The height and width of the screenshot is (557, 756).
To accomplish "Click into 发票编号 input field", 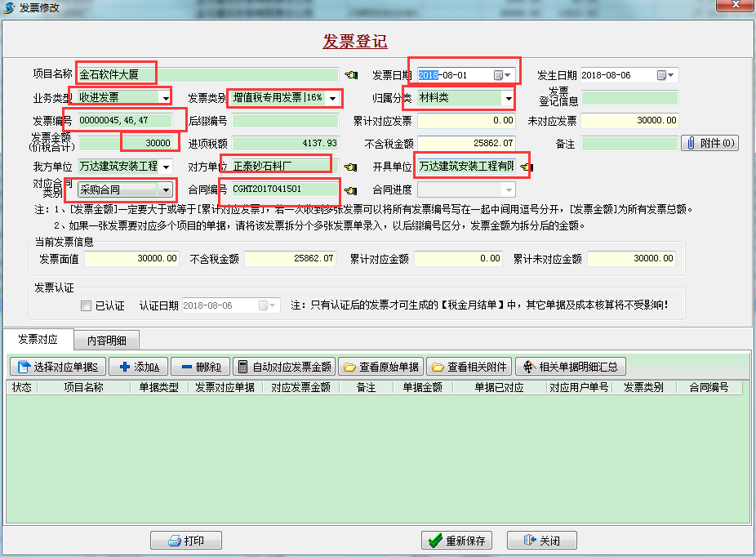I will tap(123, 121).
